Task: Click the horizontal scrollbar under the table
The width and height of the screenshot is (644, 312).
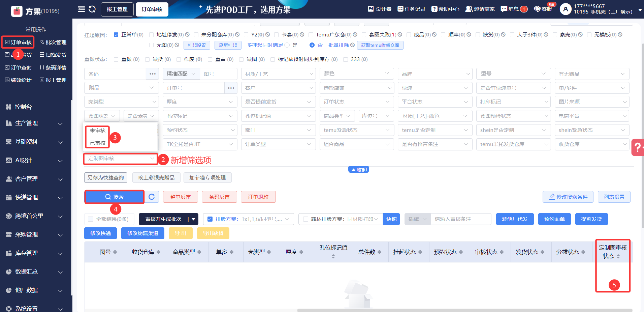Action: point(464,310)
